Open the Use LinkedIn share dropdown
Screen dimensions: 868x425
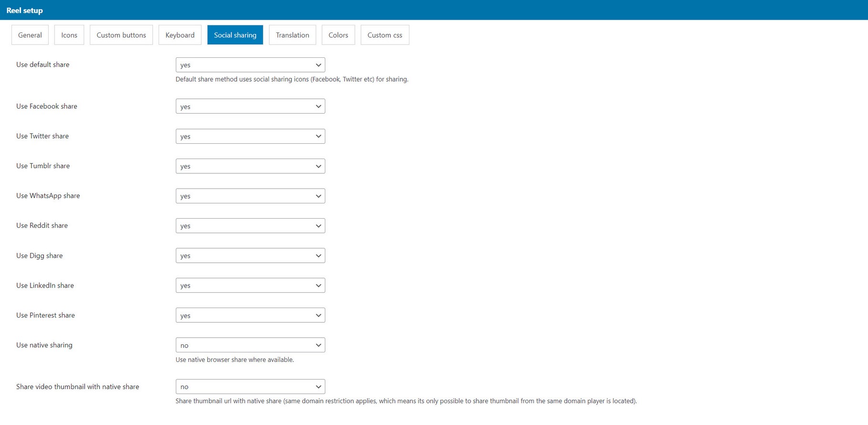coord(250,286)
